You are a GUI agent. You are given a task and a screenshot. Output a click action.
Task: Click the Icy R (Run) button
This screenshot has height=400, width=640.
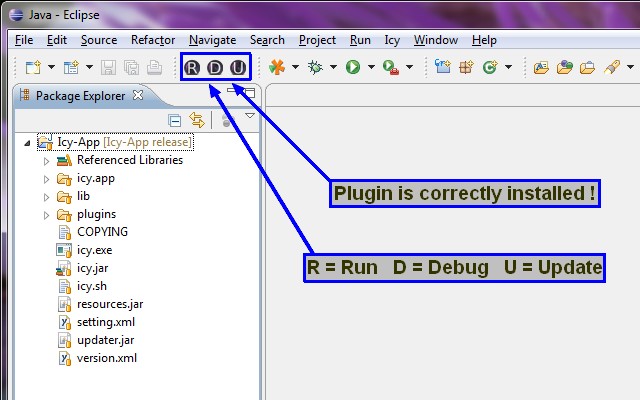pos(192,68)
